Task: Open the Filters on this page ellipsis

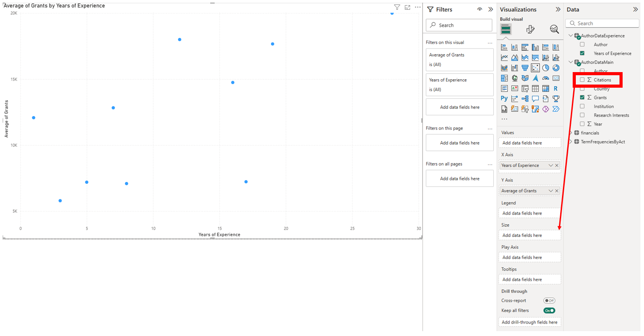Action: point(490,128)
